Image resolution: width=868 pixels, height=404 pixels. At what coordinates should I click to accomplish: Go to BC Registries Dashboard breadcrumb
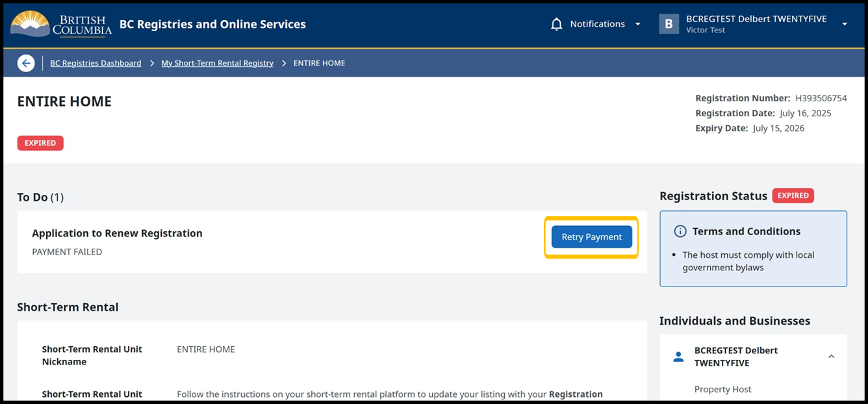(x=96, y=63)
